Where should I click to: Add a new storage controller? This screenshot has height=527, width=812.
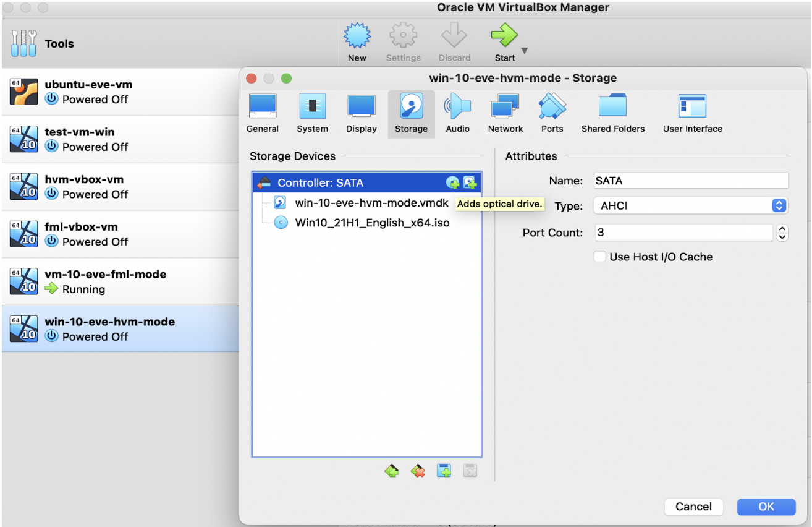coord(392,471)
